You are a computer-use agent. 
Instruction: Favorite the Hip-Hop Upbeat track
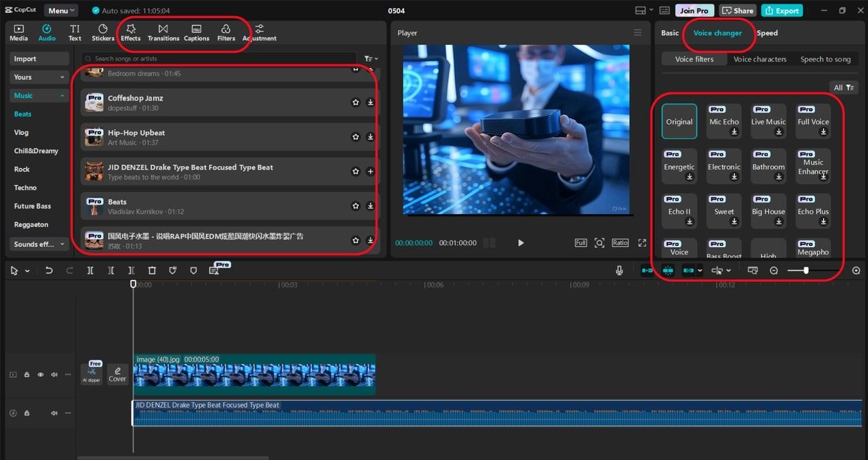click(355, 137)
